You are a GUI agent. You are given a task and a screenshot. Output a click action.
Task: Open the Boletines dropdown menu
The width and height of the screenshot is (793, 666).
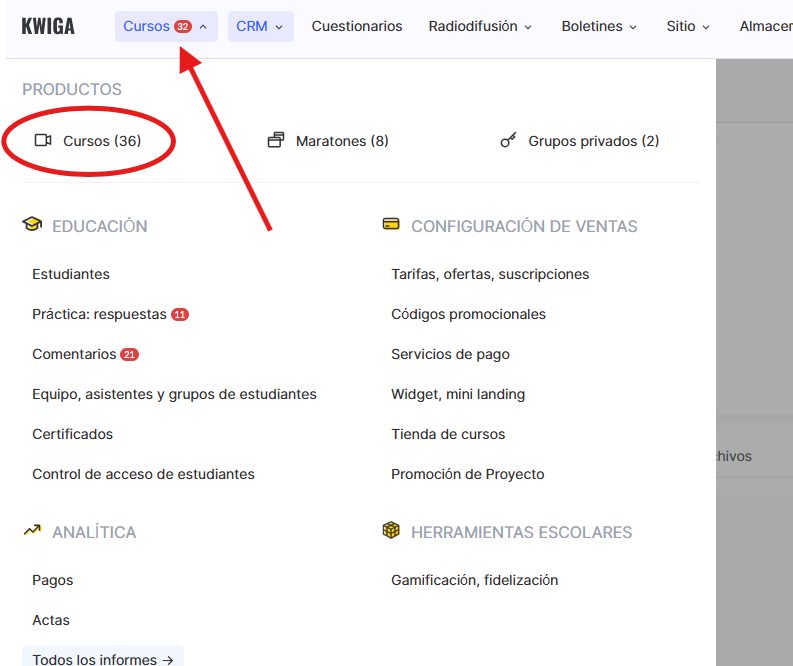pyautogui.click(x=599, y=26)
